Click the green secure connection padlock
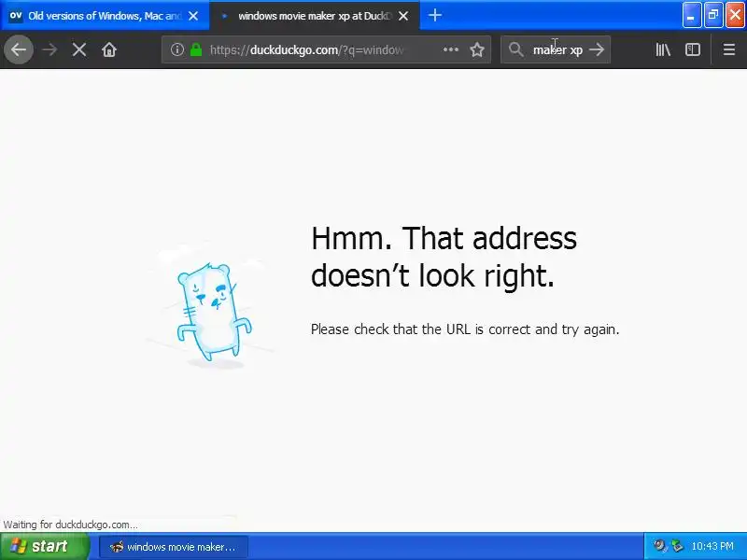Screen dimensions: 747x560 (196, 49)
